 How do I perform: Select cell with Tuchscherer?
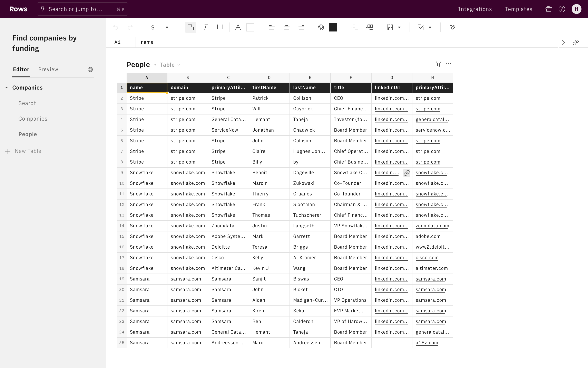click(x=310, y=215)
